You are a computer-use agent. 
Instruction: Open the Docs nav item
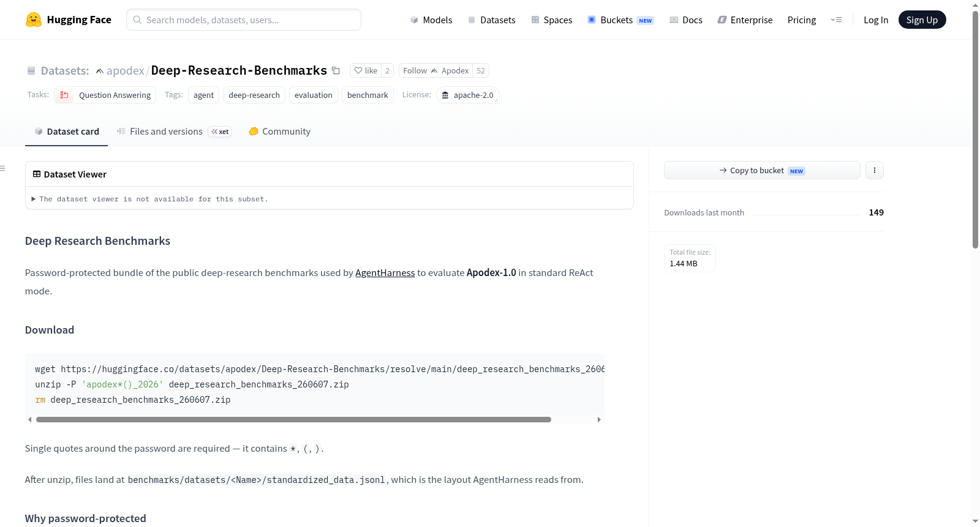685,20
